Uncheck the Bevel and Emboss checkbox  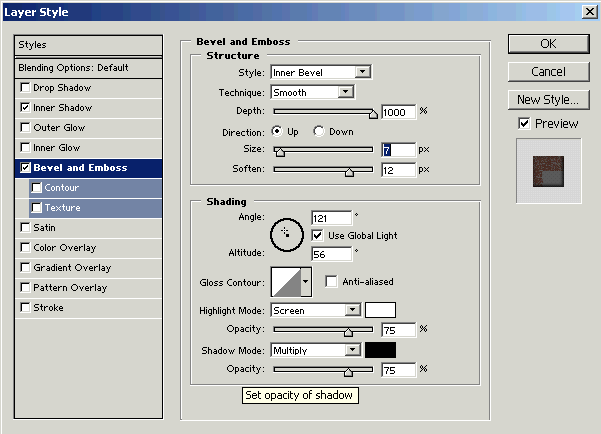[x=25, y=168]
